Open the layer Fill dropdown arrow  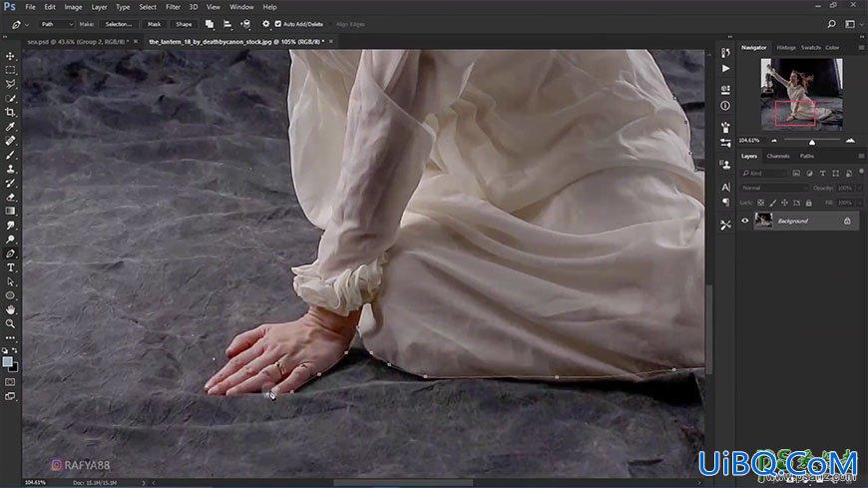[x=859, y=203]
